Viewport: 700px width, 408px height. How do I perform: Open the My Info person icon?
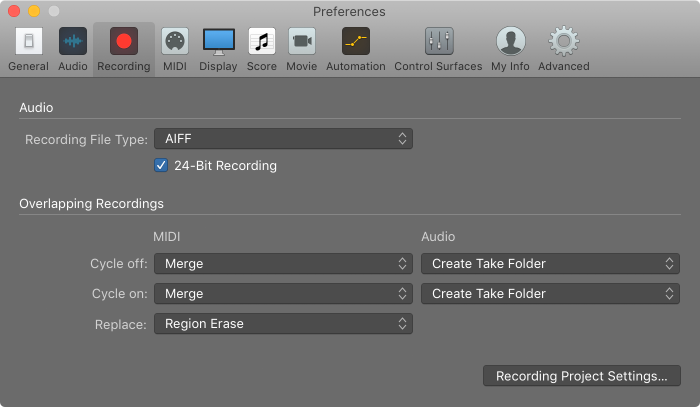[510, 41]
